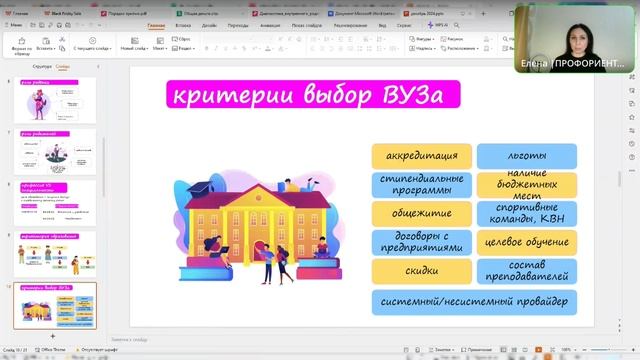Open the Меню hamburger menu
The width and height of the screenshot is (640, 360).
[13, 25]
